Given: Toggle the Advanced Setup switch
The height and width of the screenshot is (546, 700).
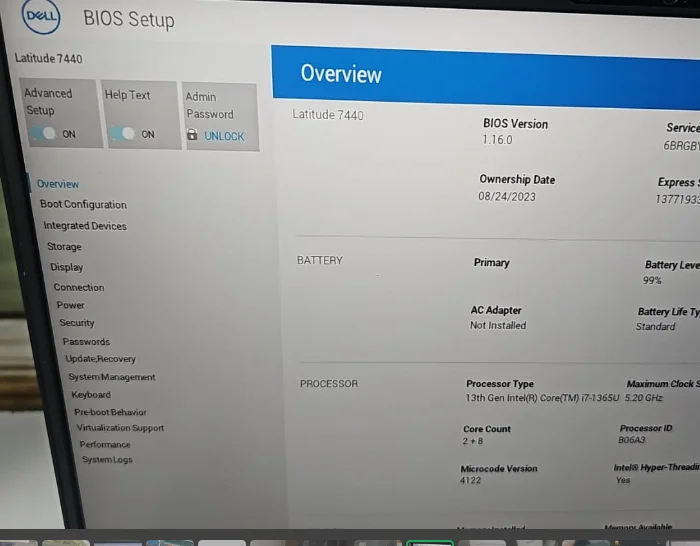Looking at the screenshot, I should [x=44, y=133].
